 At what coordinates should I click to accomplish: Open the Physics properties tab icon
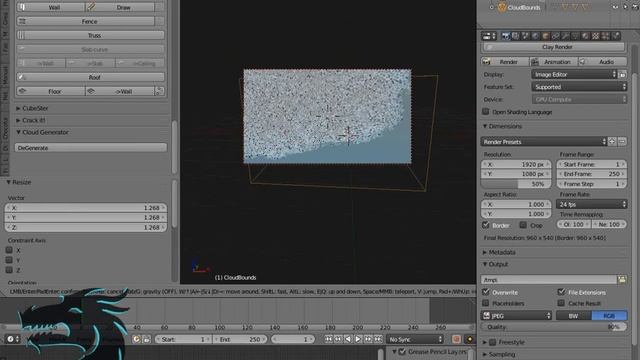point(616,36)
